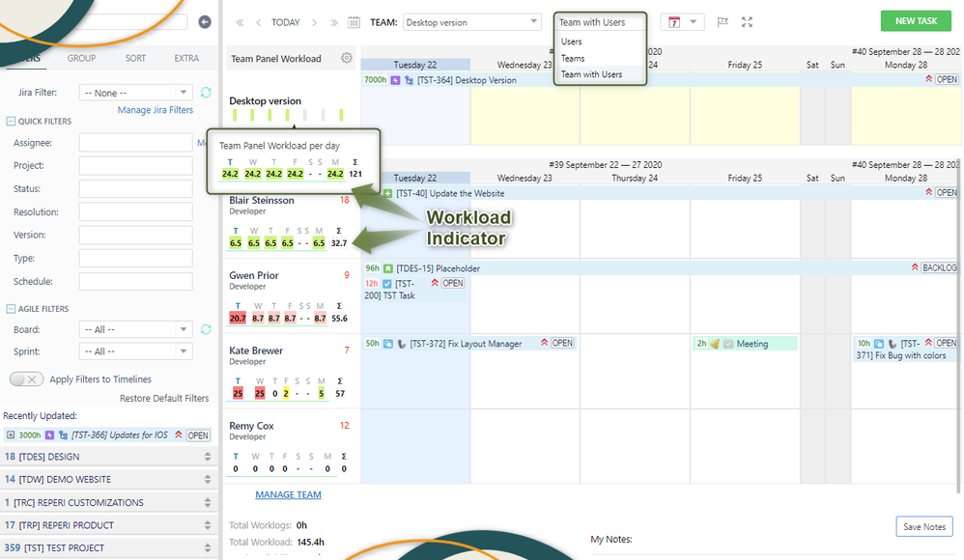964x560 pixels.
Task: Click in the Resolution filter field
Action: point(135,212)
